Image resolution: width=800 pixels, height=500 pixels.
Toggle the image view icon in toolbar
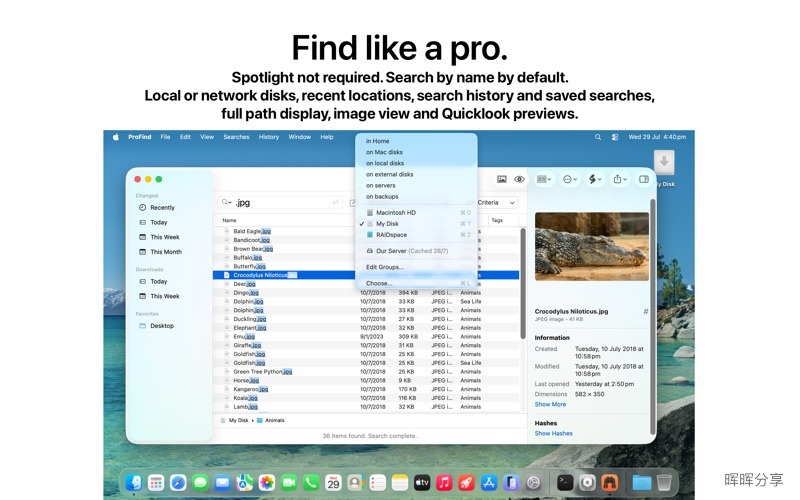pos(502,179)
